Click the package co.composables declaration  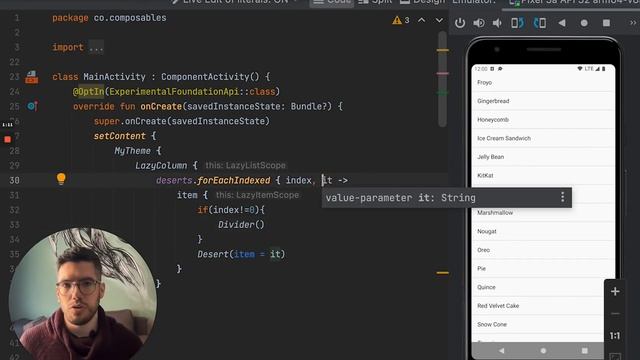coord(109,18)
